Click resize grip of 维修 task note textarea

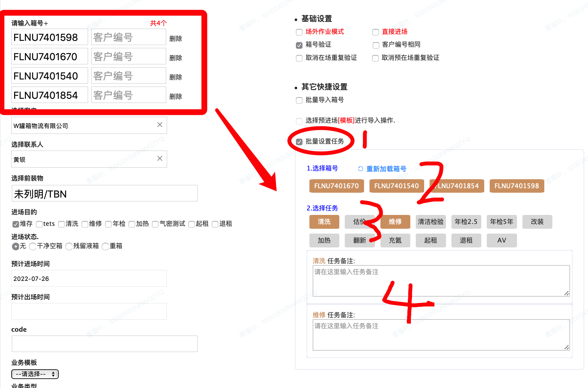(x=566, y=347)
